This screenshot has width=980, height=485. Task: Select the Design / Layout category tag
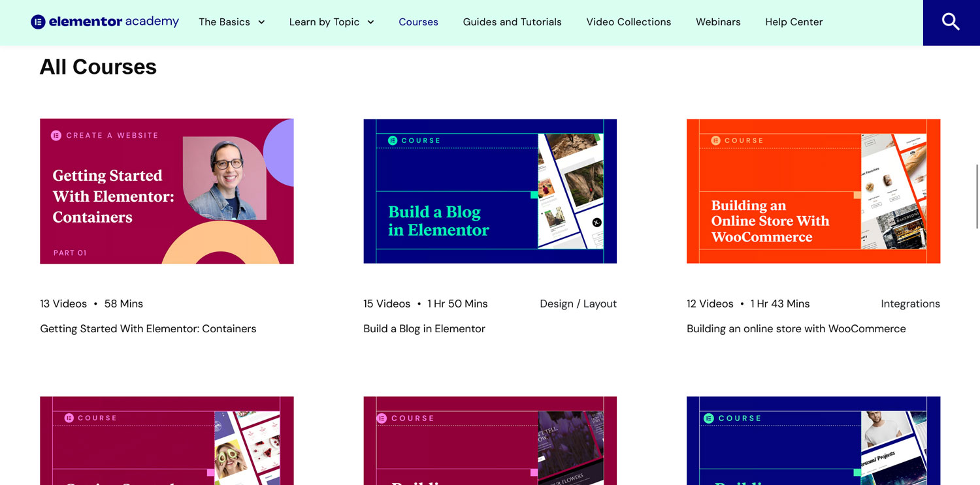point(578,304)
